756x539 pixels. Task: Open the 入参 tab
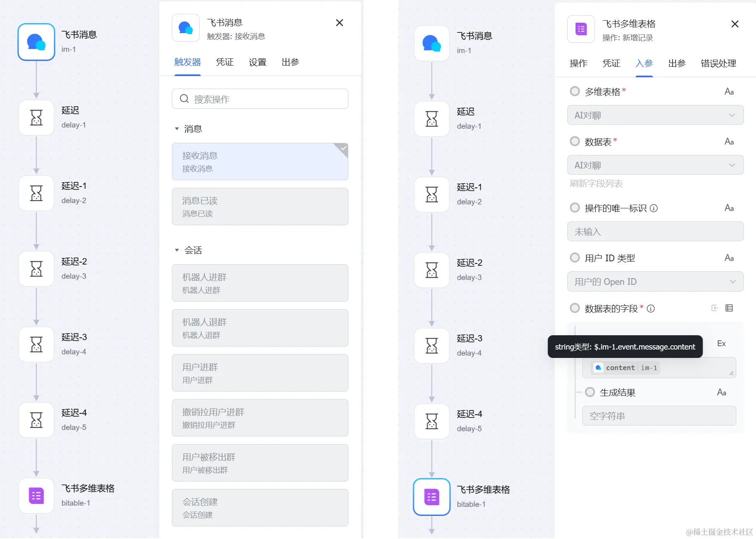(644, 63)
